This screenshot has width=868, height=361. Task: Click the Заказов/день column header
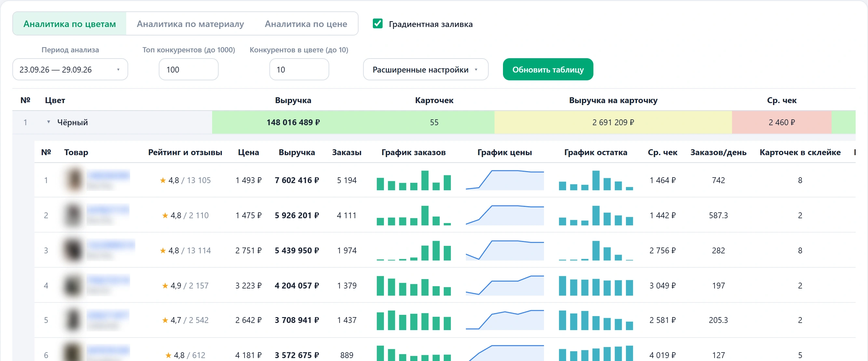pos(718,152)
